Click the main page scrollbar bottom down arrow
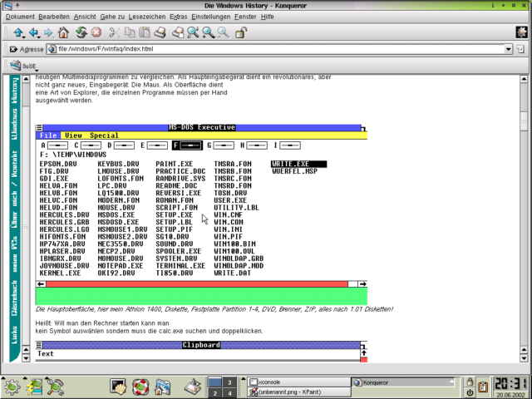The width and height of the screenshot is (532, 399). coord(524,358)
